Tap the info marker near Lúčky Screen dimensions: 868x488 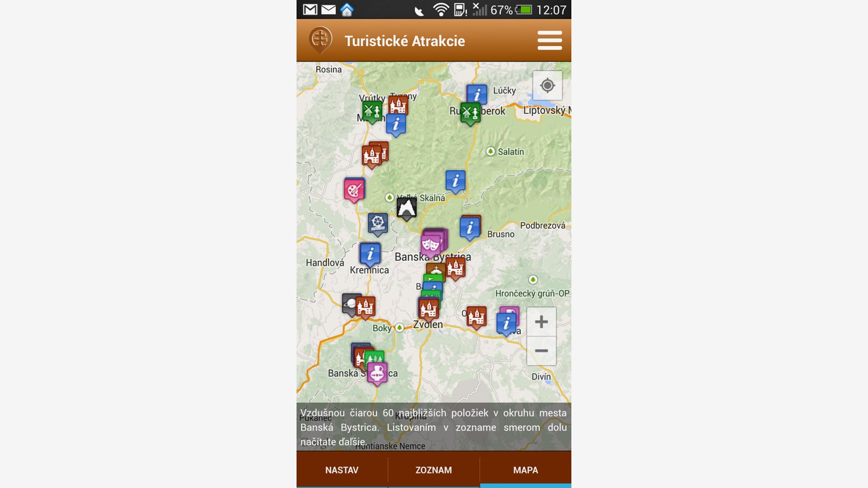477,94
